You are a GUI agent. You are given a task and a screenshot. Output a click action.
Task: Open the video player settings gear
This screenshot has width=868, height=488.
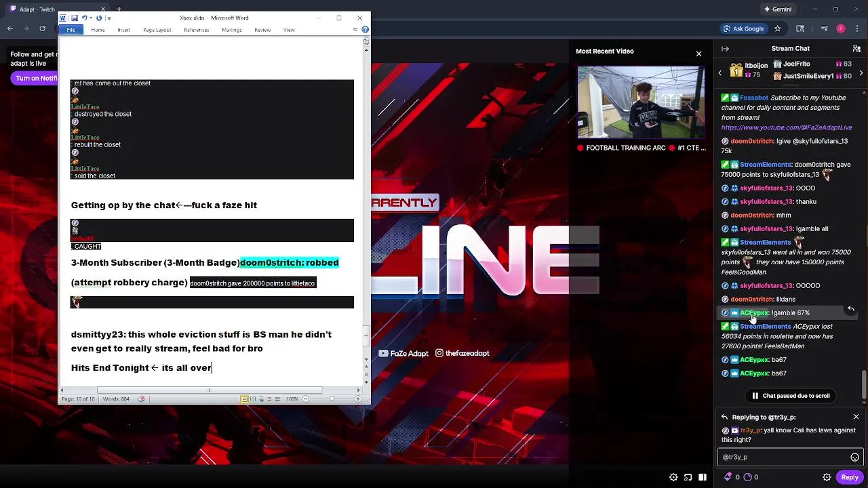point(673,477)
